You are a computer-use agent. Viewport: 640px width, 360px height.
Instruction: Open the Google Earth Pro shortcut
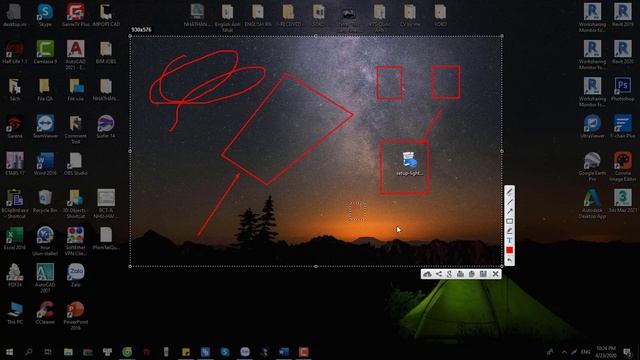pos(592,167)
